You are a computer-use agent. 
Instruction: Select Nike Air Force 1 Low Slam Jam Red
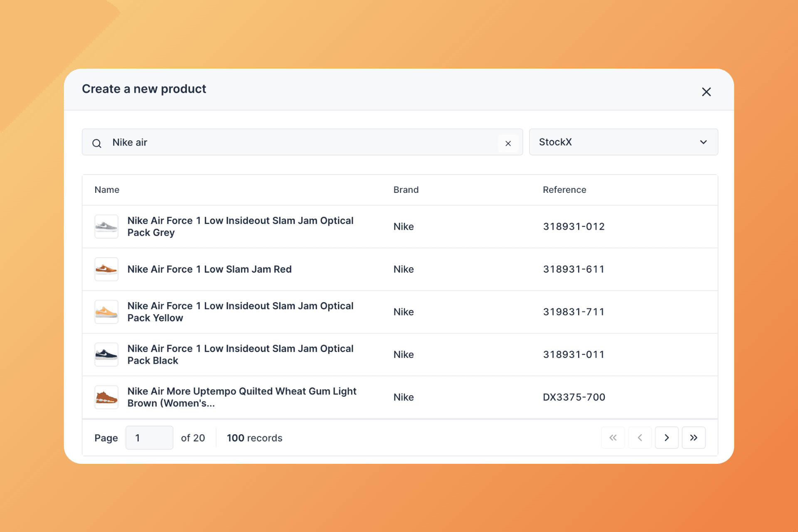209,269
